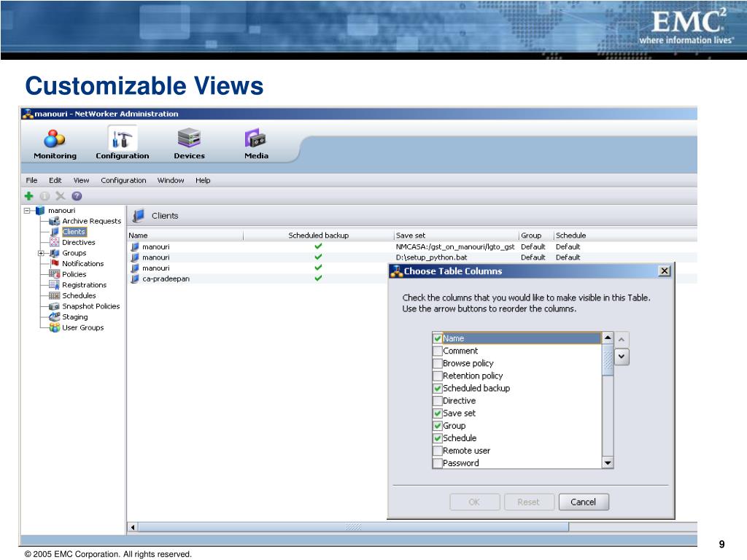The height and width of the screenshot is (560, 747).
Task: Select Schedules in the tree
Action: [79, 295]
